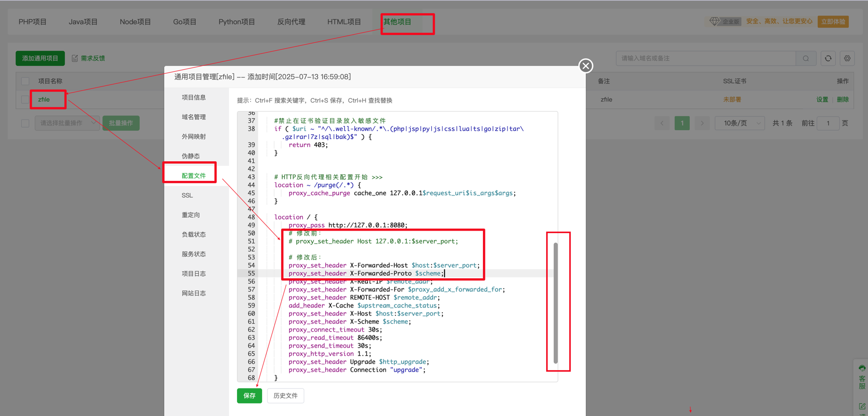The height and width of the screenshot is (416, 868).
Task: Open SSL in dialog sidebar
Action: pos(187,195)
